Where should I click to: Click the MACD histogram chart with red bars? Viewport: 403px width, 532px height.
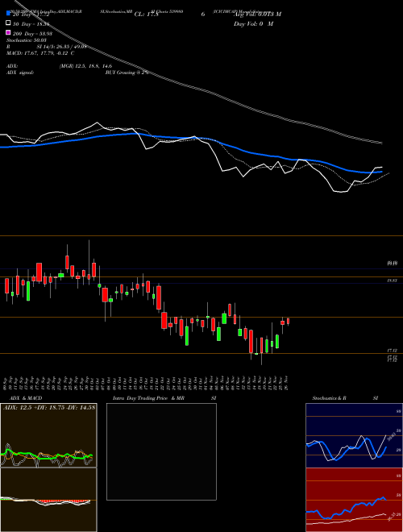point(48,500)
